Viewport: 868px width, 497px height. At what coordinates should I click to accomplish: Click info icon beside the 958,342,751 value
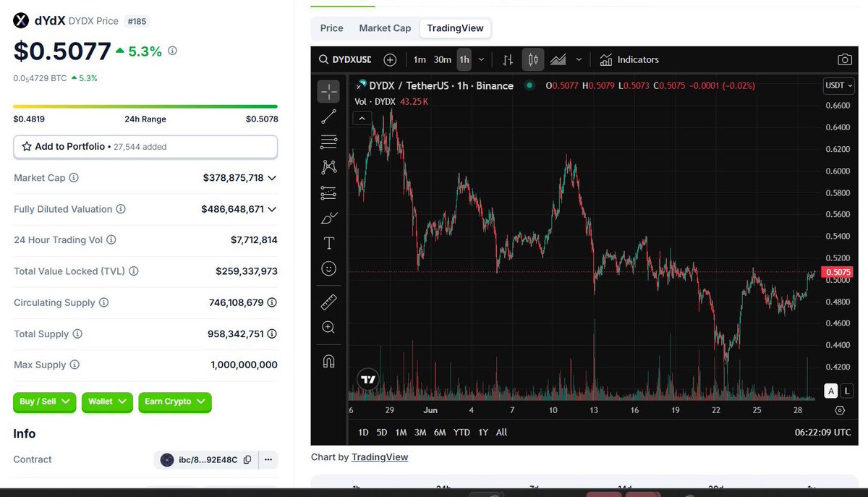tap(272, 334)
